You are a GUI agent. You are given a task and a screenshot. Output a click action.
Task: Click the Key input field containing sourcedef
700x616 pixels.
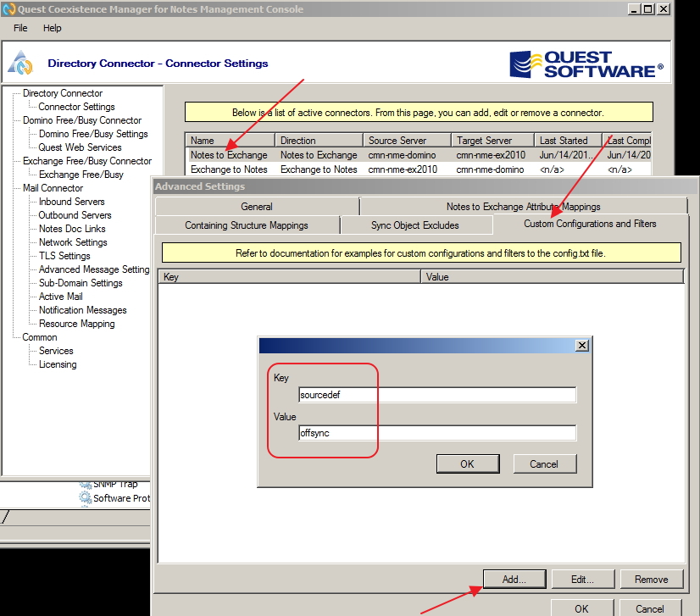(437, 395)
